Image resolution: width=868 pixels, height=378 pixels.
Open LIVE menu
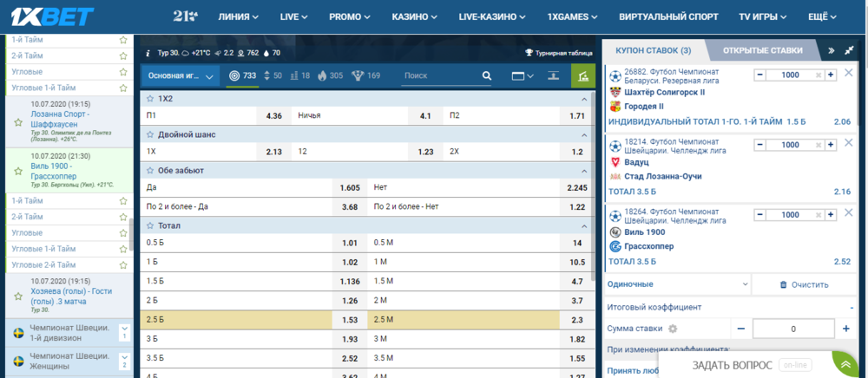point(294,16)
